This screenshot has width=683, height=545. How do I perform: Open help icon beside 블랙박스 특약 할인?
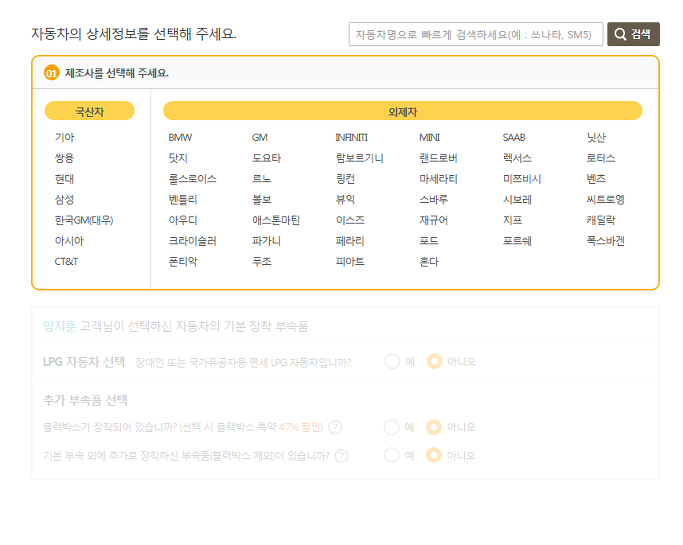click(x=335, y=427)
